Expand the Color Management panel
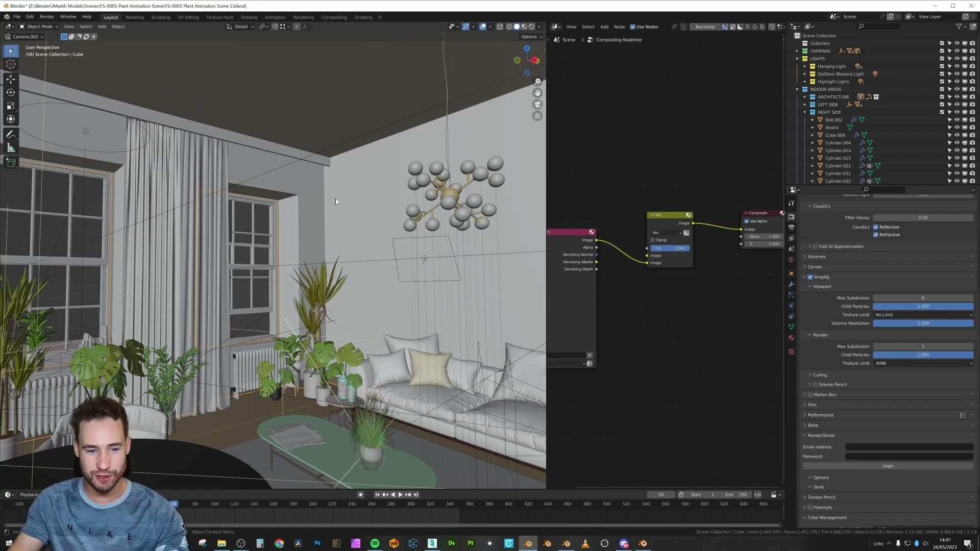 pos(827,518)
